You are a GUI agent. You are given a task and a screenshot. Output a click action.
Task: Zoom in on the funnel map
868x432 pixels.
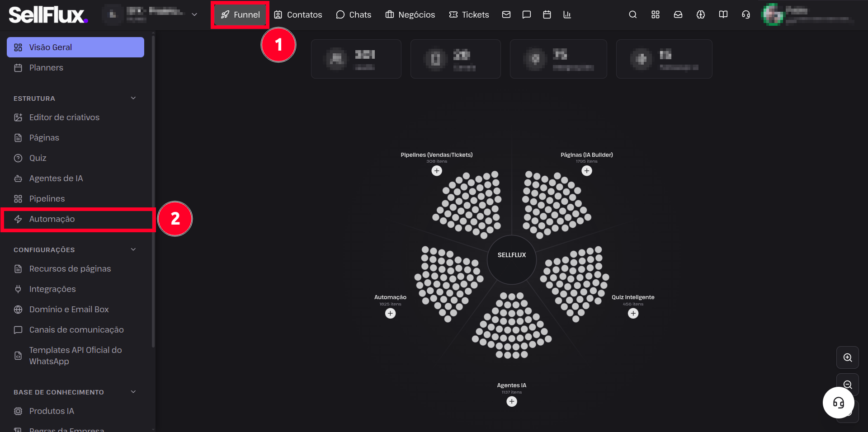848,357
